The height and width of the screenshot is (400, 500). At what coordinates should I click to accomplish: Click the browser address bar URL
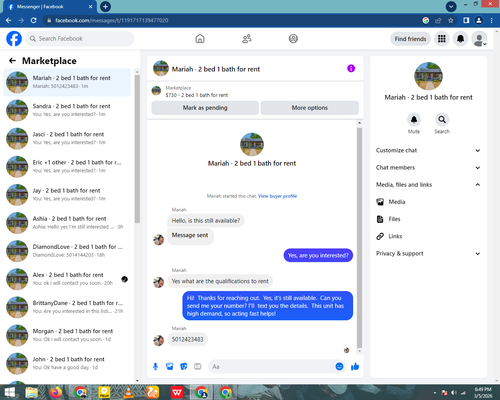(x=112, y=20)
